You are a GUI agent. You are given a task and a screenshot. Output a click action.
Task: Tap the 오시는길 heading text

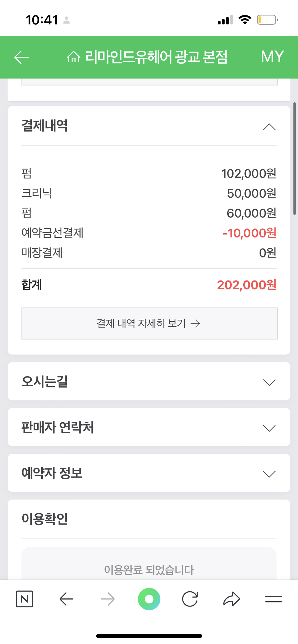(x=45, y=382)
